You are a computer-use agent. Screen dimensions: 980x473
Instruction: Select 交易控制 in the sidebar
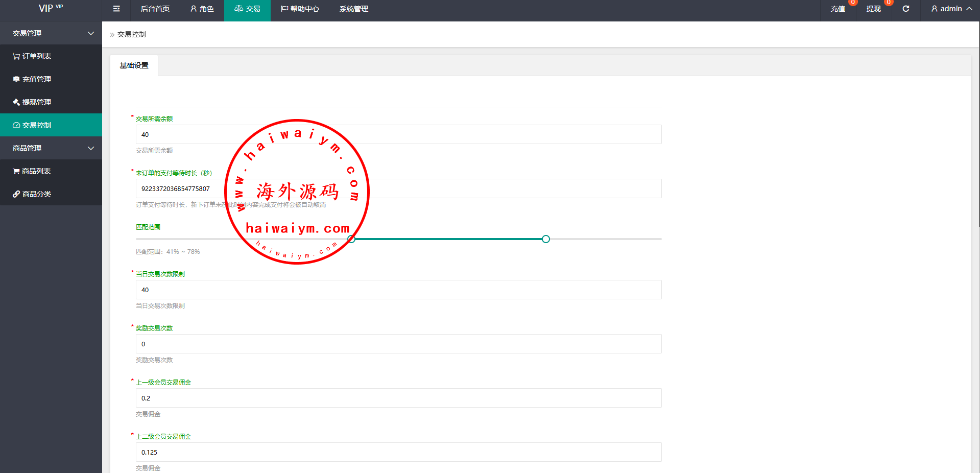pyautogui.click(x=32, y=125)
